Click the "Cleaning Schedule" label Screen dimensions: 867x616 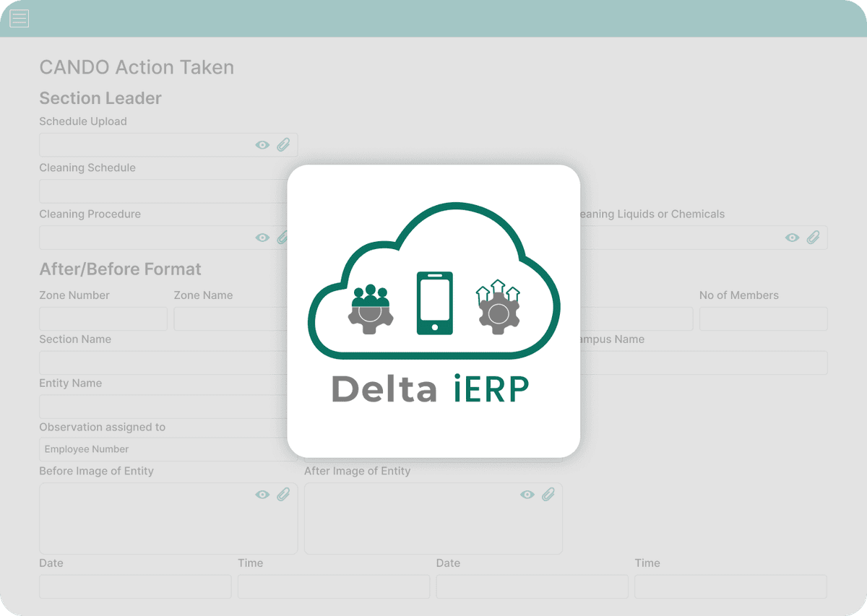click(x=87, y=168)
